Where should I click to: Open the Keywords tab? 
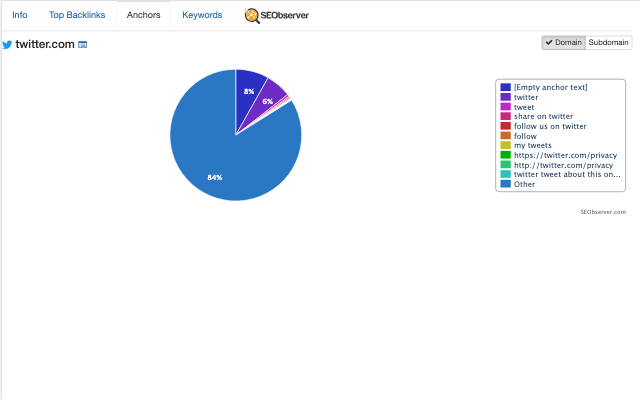pos(202,15)
